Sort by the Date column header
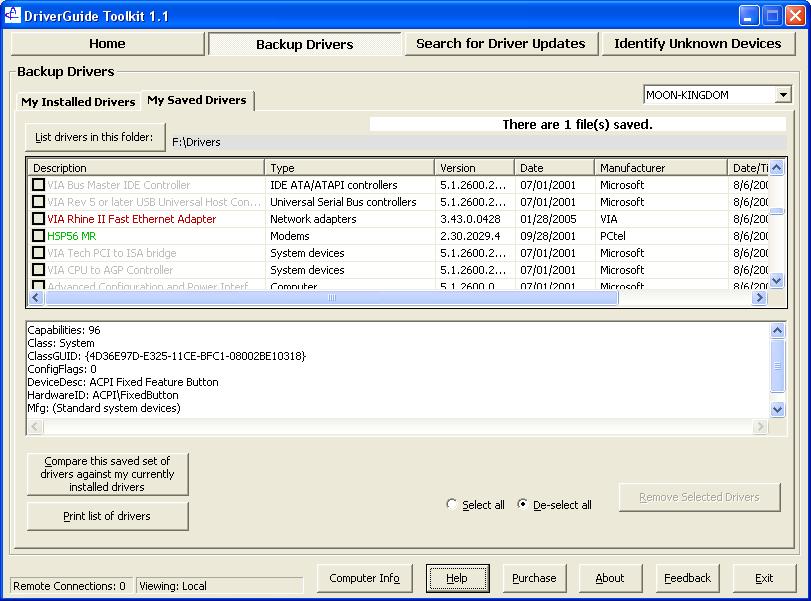This screenshot has width=811, height=601. 554,168
